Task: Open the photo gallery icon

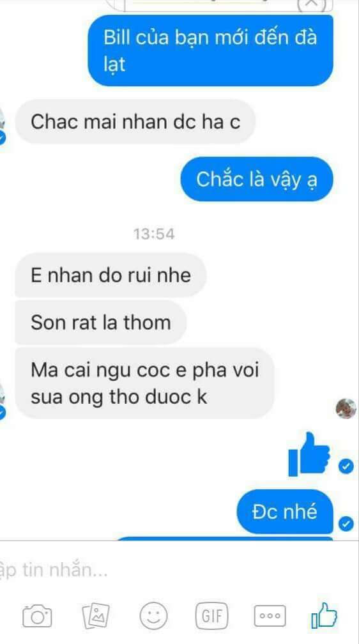Action: (96, 616)
